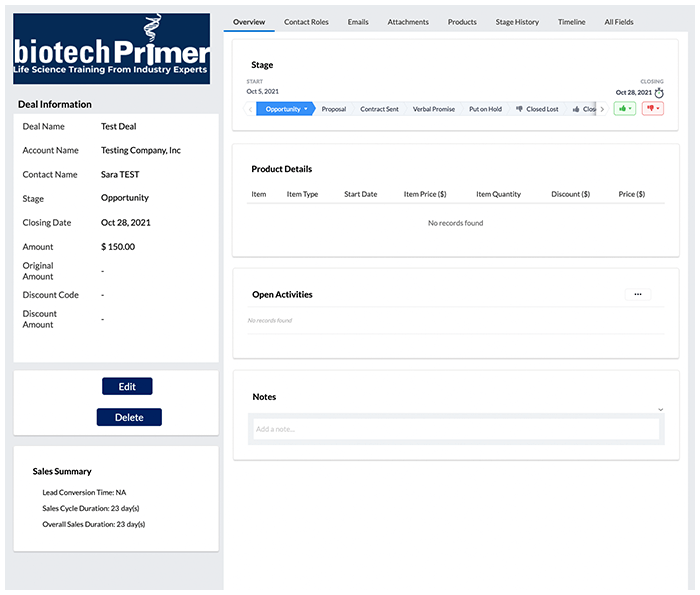
Task: Open the Attachments tab
Action: click(x=408, y=22)
